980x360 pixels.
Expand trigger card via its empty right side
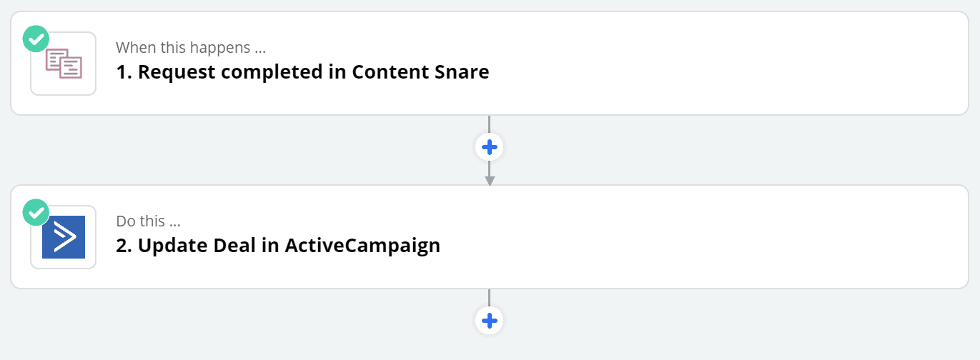coord(729,64)
